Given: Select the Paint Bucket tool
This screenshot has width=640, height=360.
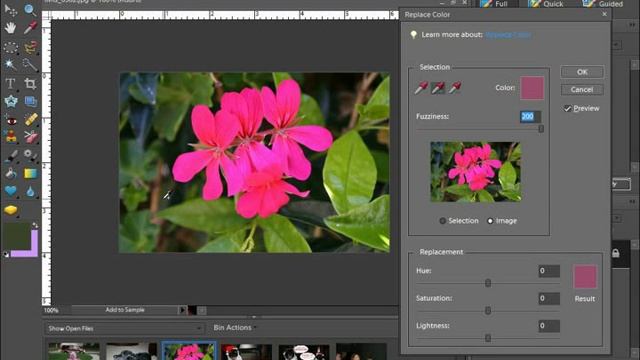Looking at the screenshot, I should tap(11, 173).
